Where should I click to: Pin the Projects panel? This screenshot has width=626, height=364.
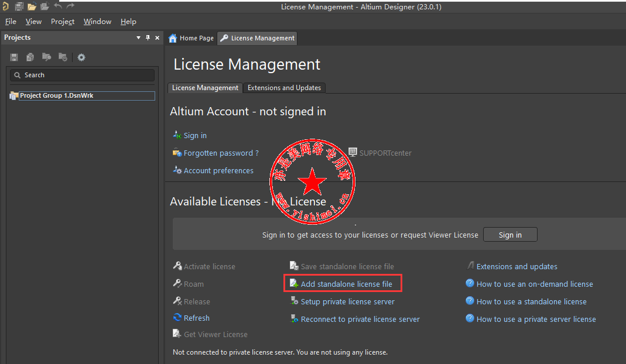pos(148,37)
